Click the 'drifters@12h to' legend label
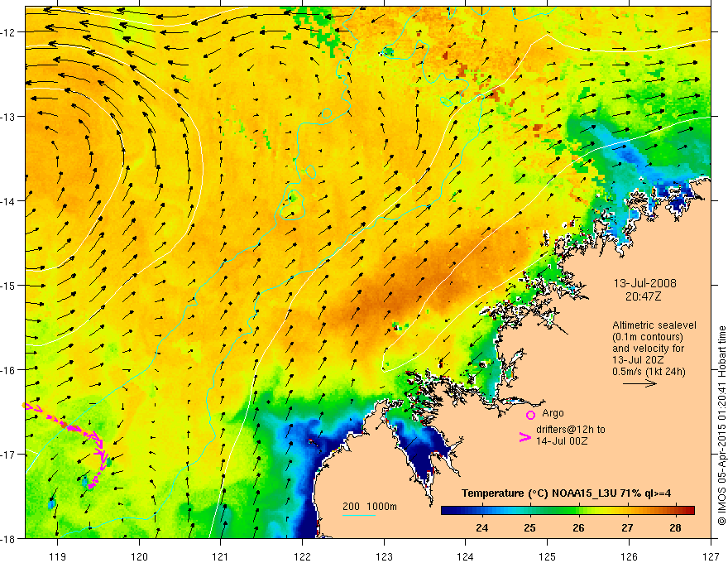This screenshot has width=728, height=563. 571,430
